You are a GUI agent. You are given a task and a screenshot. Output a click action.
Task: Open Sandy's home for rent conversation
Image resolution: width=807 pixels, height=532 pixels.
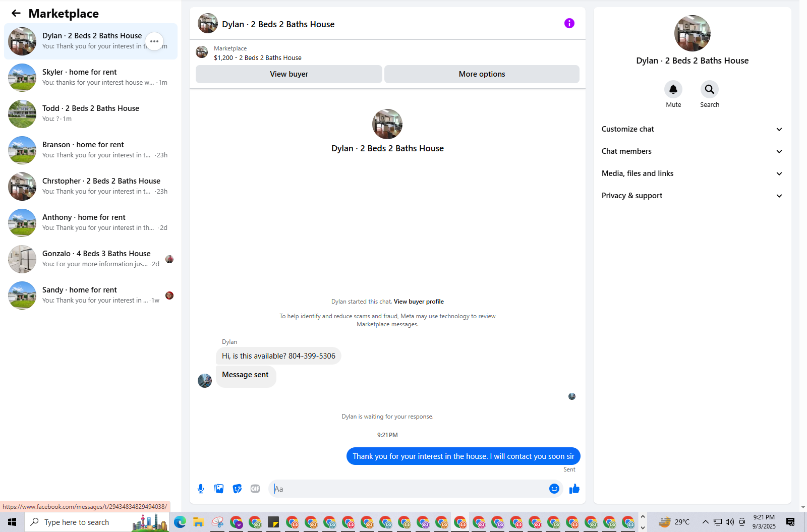click(x=91, y=295)
